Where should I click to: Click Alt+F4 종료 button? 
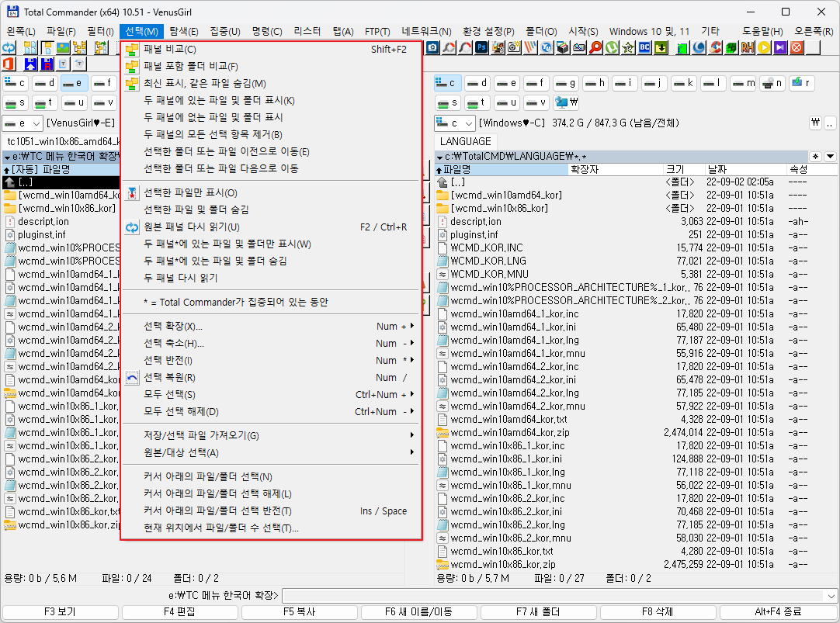click(x=778, y=612)
